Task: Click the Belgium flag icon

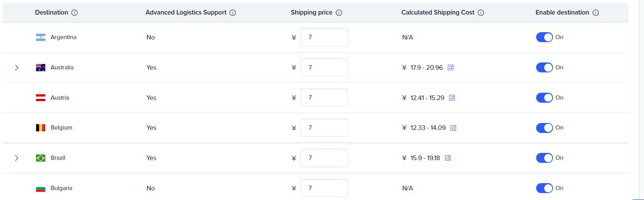Action: 41,128
